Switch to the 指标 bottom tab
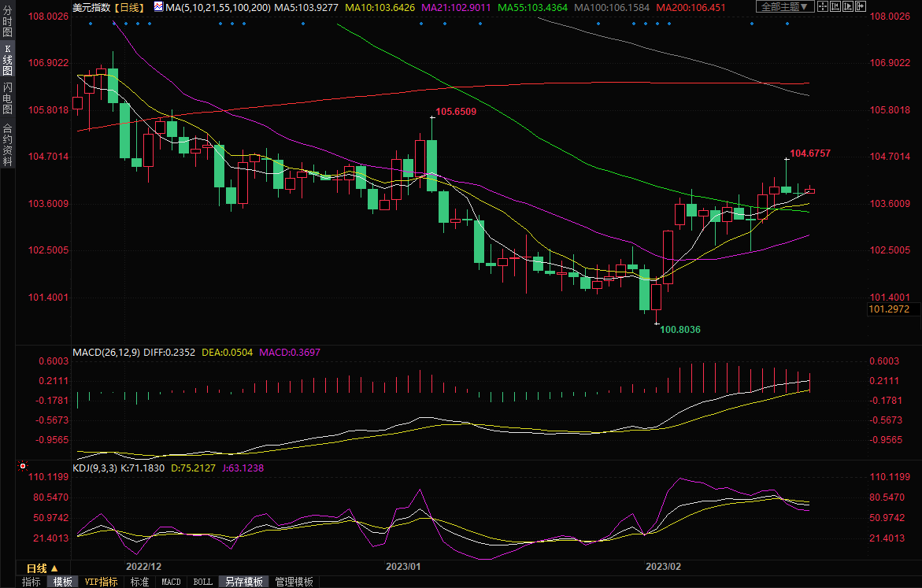Screen dimensions: 922x588 coord(31,582)
